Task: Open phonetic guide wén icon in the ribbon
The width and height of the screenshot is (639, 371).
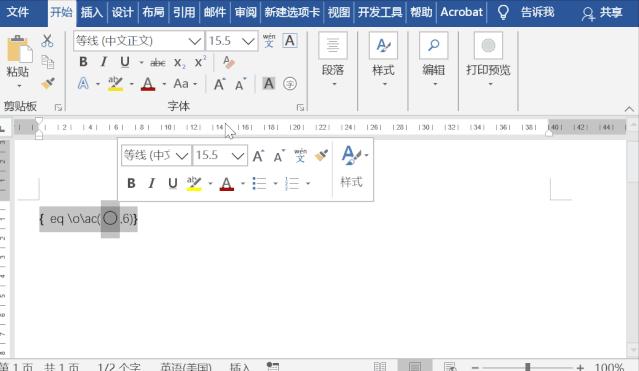Action: 269,41
